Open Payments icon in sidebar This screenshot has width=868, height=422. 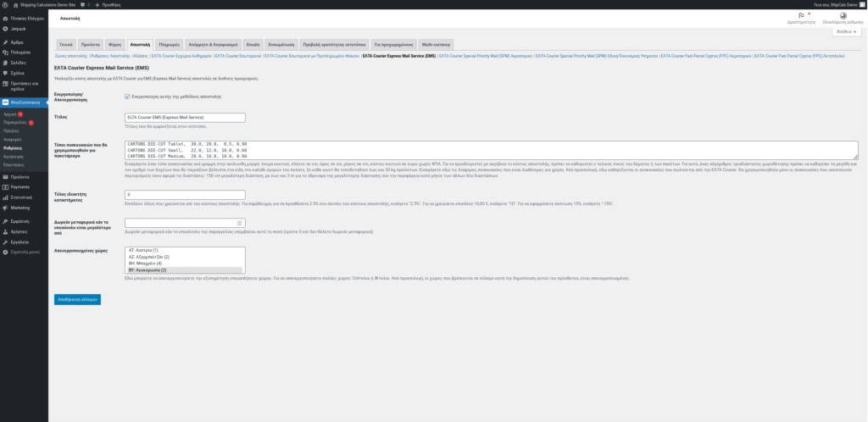pos(5,187)
